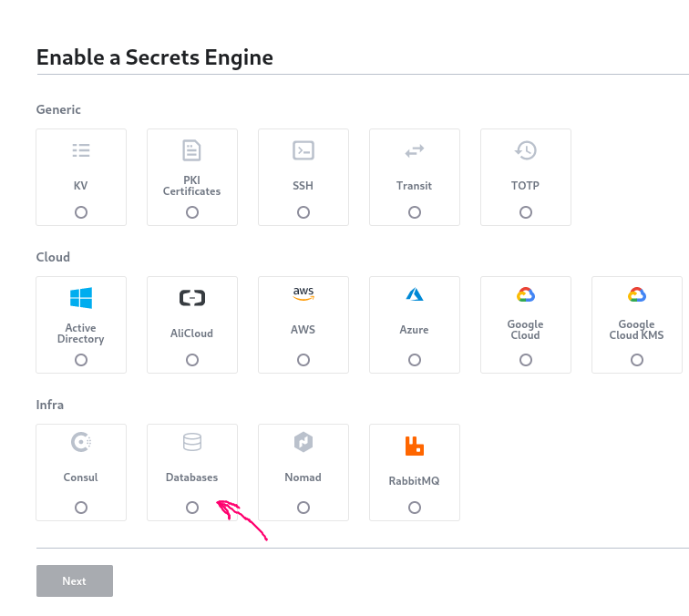Viewport: 689px width, 616px height.
Task: Select the TOTP radio button
Action: pos(526,212)
